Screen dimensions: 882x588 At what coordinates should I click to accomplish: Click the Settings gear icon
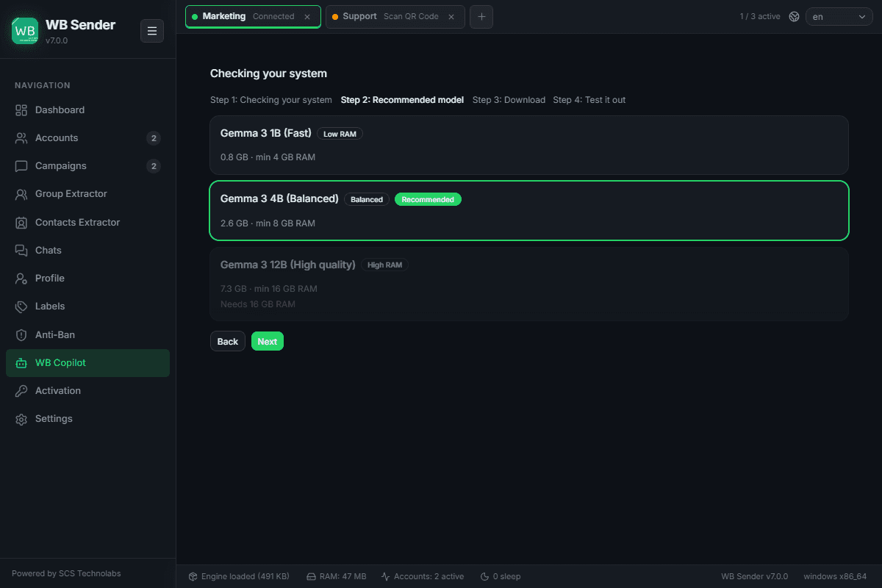point(21,419)
